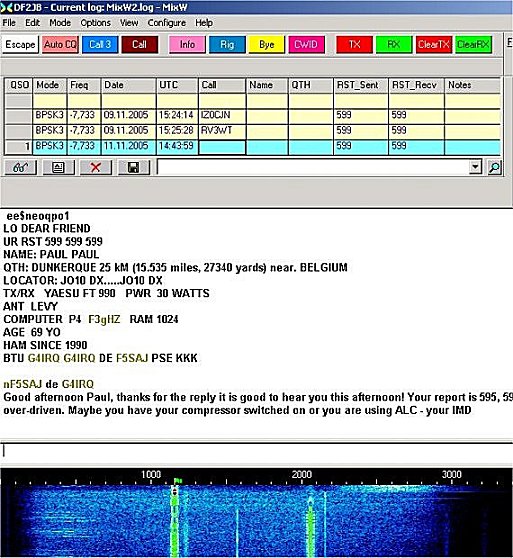Sort by the Date column header
The height and width of the screenshot is (558, 513).
tap(128, 85)
